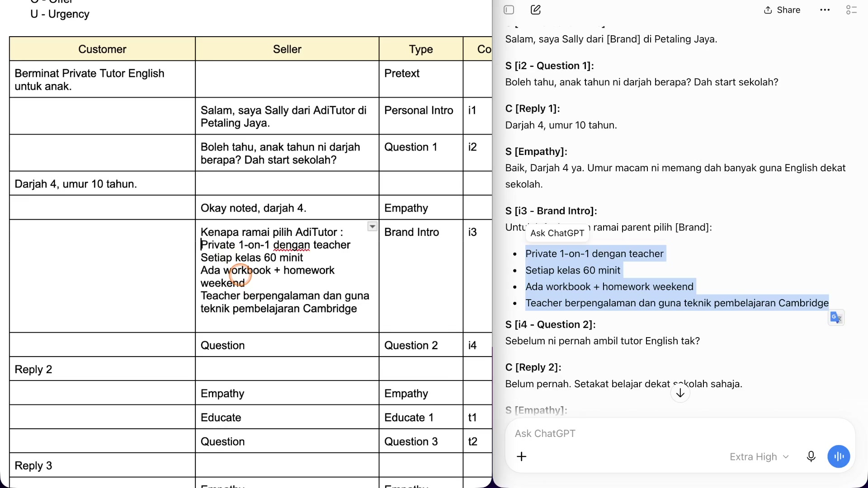
Task: Click the Share button
Action: [782, 10]
